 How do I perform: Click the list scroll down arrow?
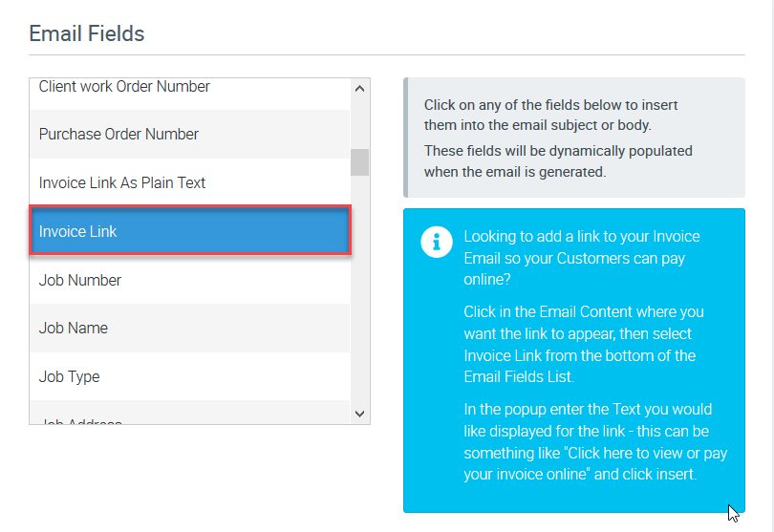[x=360, y=414]
